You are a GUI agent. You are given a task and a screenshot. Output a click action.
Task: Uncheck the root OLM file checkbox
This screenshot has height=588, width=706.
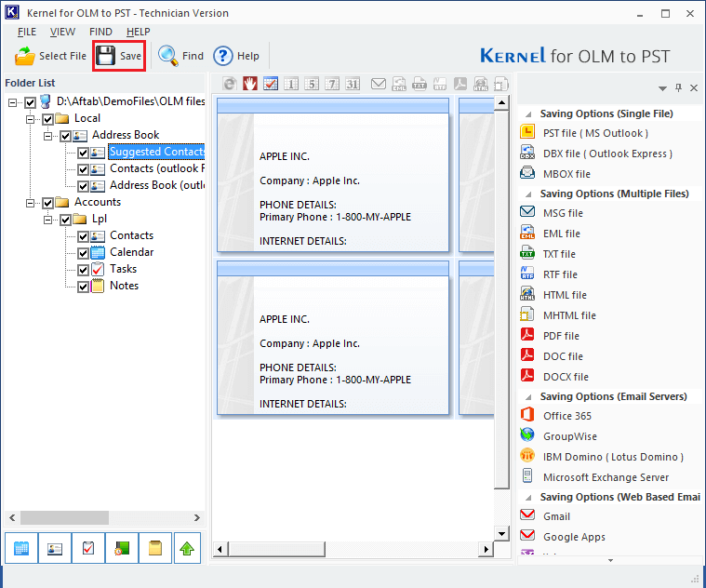(30, 102)
